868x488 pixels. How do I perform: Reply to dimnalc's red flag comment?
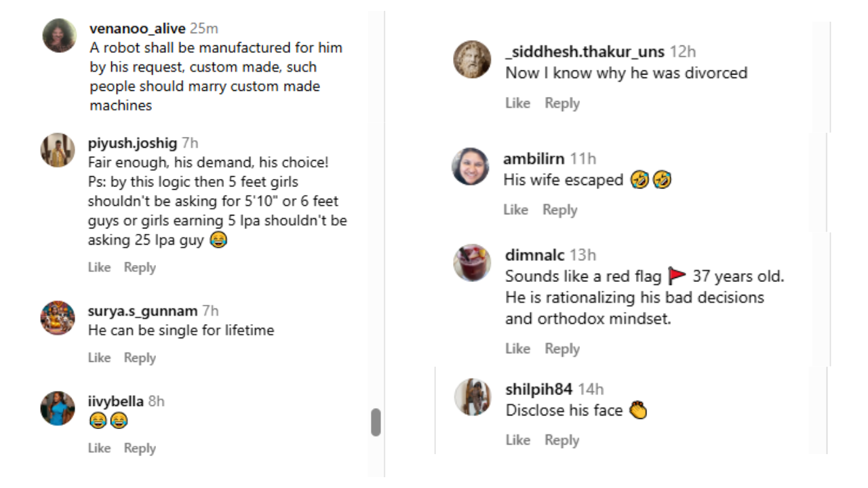click(x=562, y=348)
